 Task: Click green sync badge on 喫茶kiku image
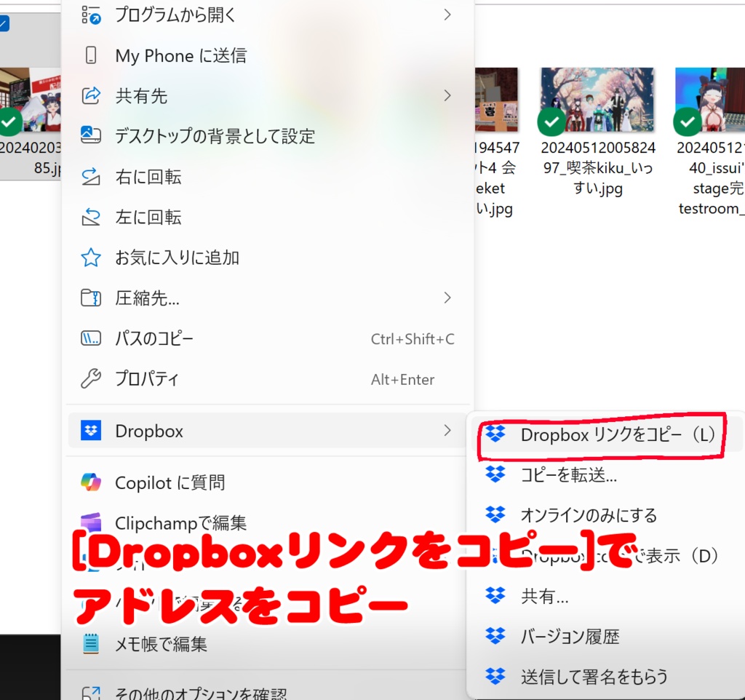coord(551,122)
